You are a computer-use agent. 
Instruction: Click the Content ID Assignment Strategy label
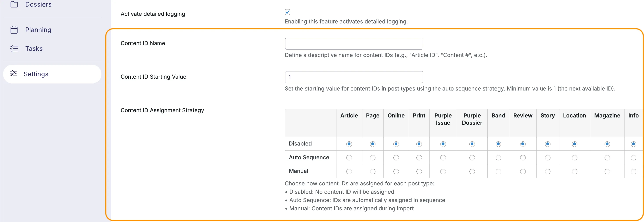162,110
